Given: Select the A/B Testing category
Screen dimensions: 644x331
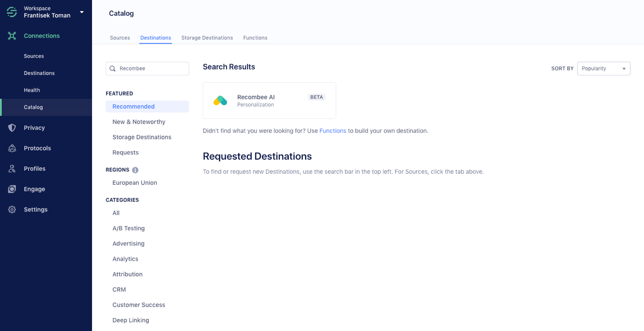Looking at the screenshot, I should [x=128, y=228].
